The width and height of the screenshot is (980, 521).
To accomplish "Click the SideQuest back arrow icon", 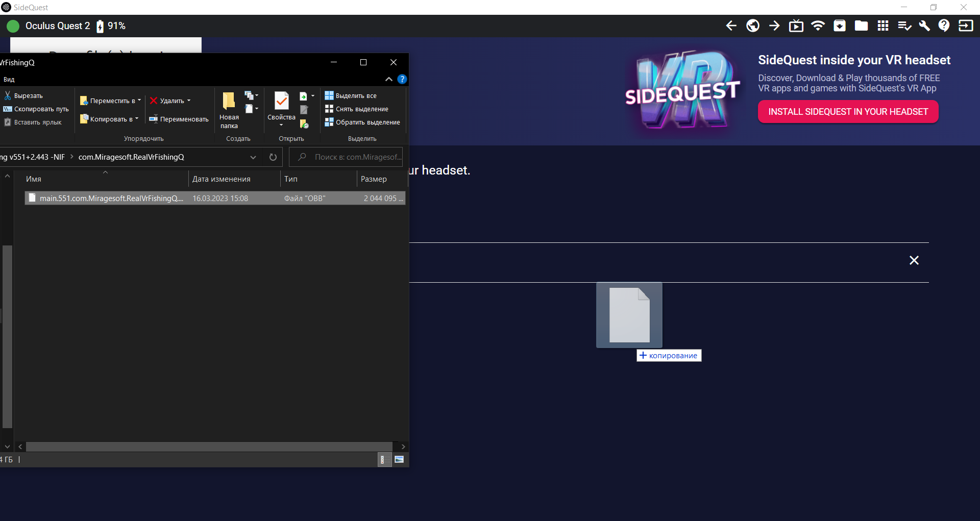I will pos(731,26).
